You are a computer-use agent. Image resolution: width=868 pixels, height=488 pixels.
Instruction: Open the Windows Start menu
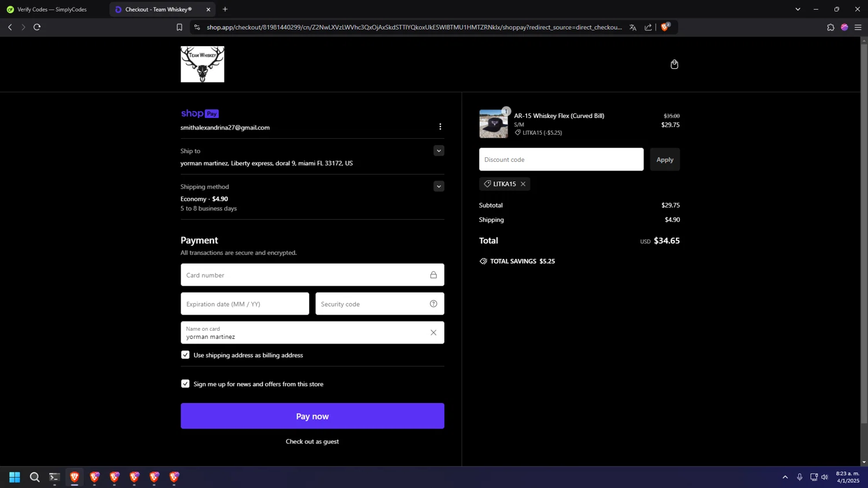(14, 477)
